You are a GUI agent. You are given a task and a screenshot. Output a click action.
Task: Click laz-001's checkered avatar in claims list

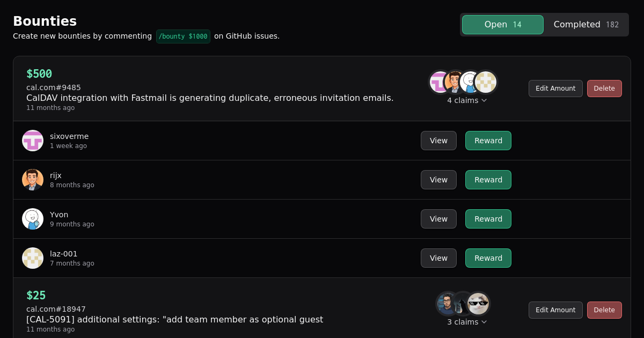(33, 258)
